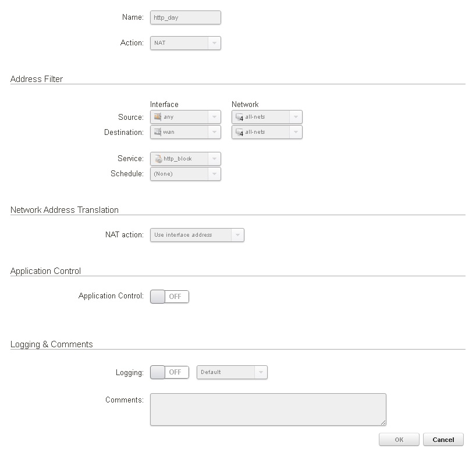Click the Name field containing http_day

pyautogui.click(x=185, y=17)
